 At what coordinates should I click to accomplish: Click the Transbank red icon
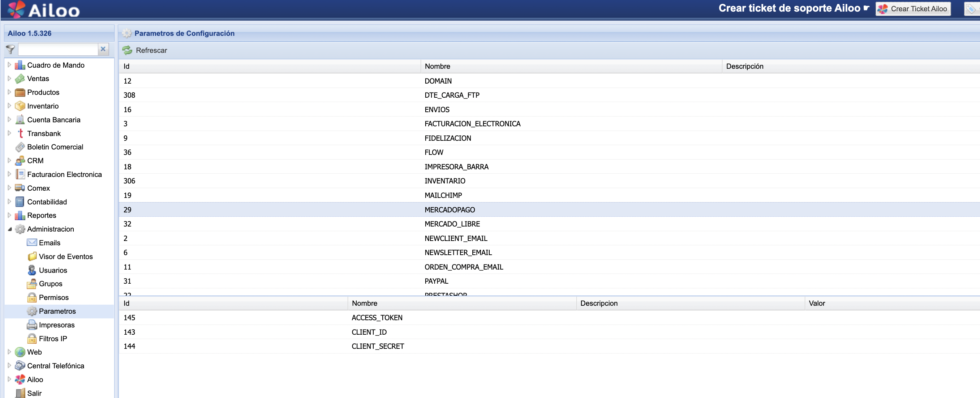(x=20, y=133)
